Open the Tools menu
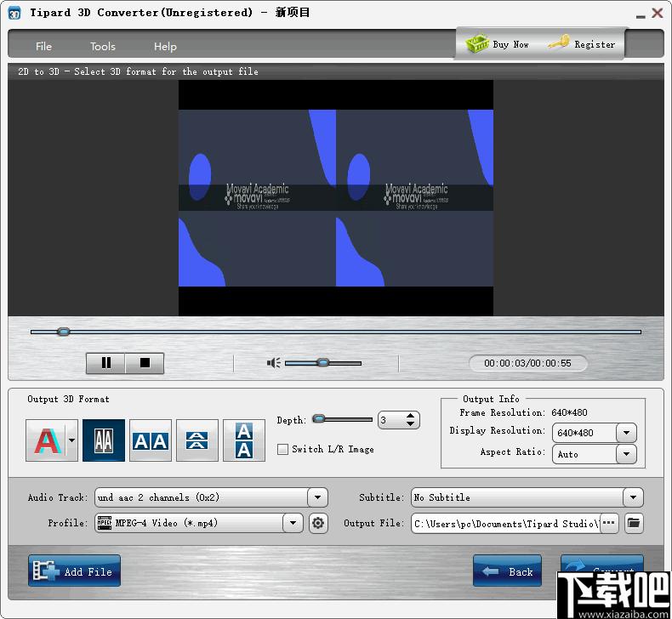Viewport: 672px width, 619px height. pyautogui.click(x=103, y=46)
